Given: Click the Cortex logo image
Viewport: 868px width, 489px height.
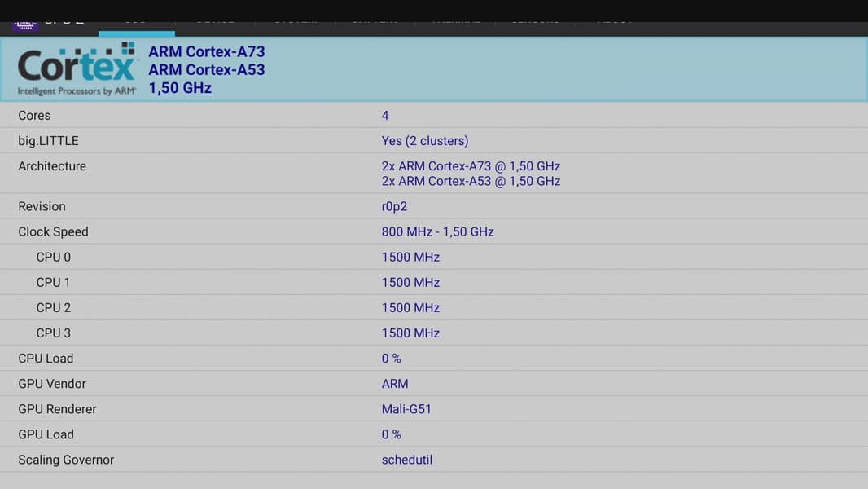Looking at the screenshot, I should 77,69.
